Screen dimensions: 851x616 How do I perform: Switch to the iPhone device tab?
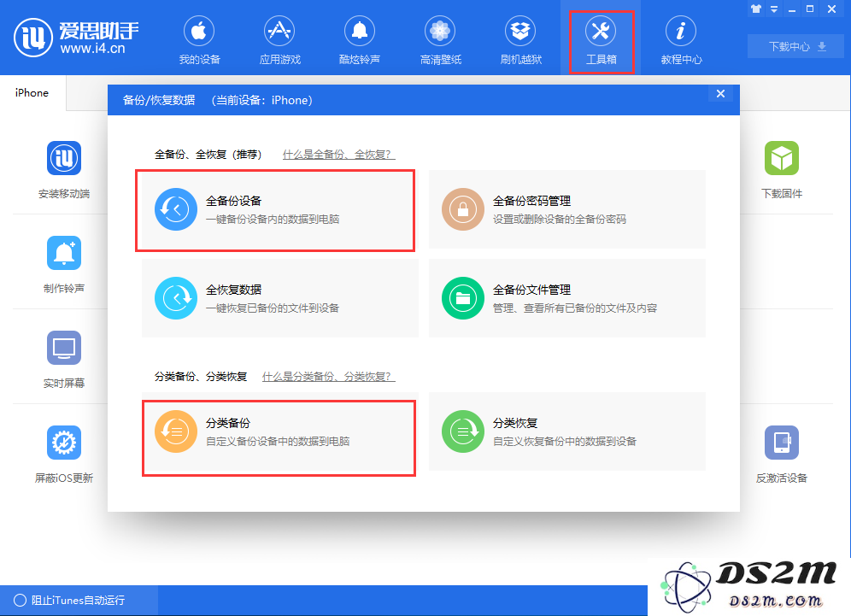coord(32,93)
